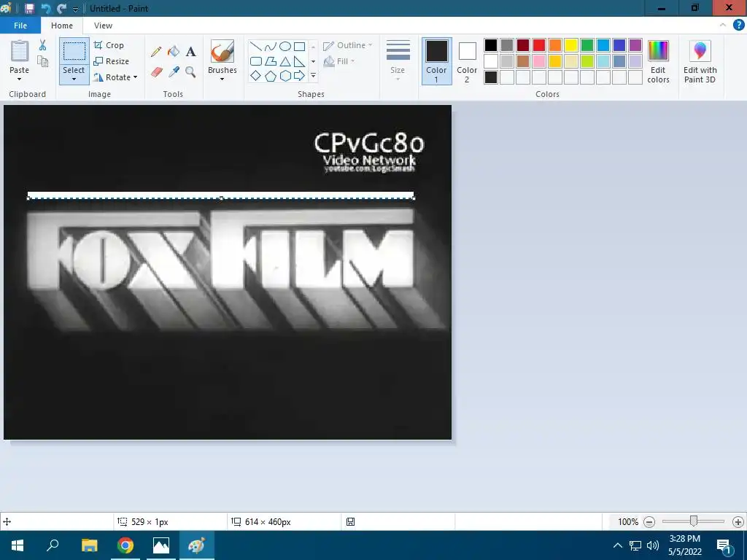Open the line Size dropdown
Screen dimensions: 747x560
(398, 61)
